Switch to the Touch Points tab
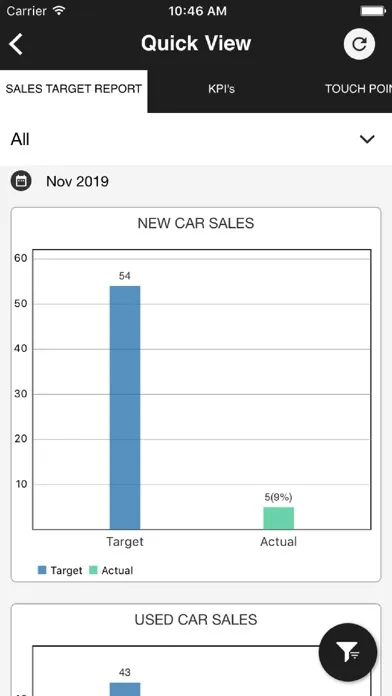This screenshot has width=392, height=696. pos(358,89)
